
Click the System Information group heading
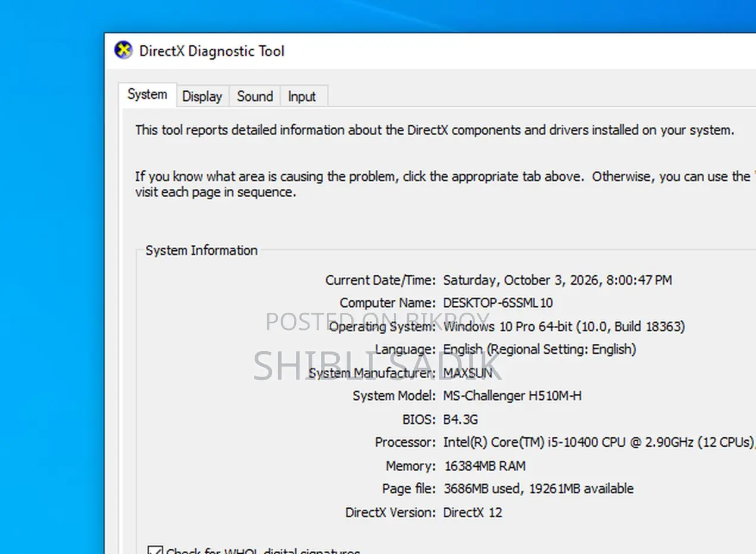coord(202,251)
